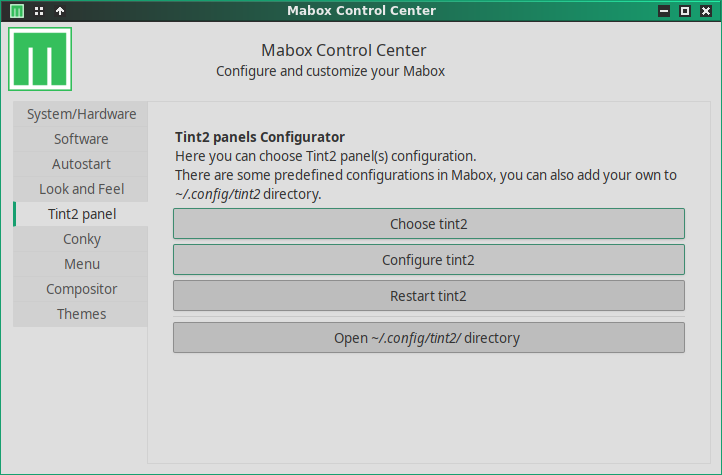The image size is (722, 475).
Task: Select the Autostart tab
Action: tap(81, 164)
